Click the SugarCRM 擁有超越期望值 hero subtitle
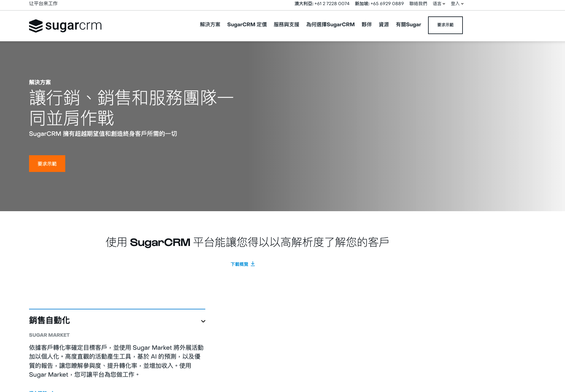565x392 pixels. click(103, 134)
